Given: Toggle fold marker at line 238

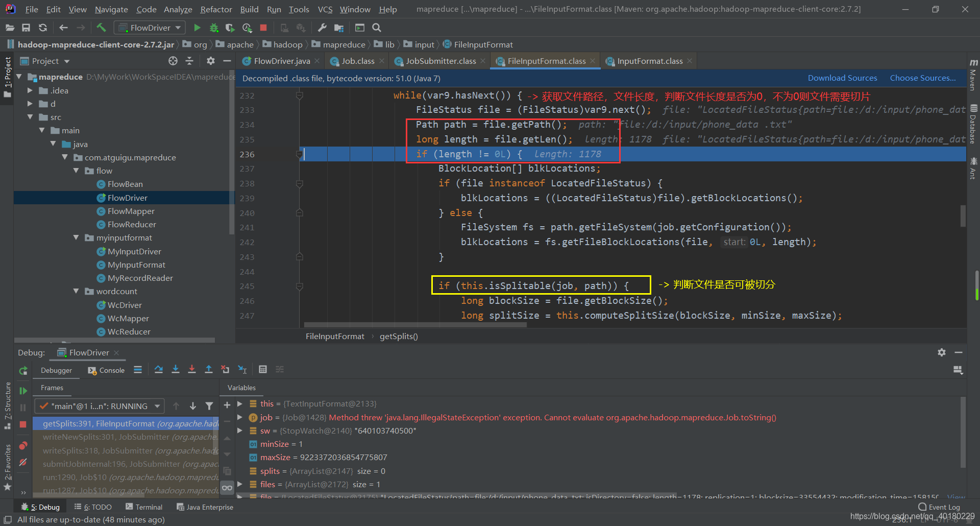Looking at the screenshot, I should click(x=300, y=183).
